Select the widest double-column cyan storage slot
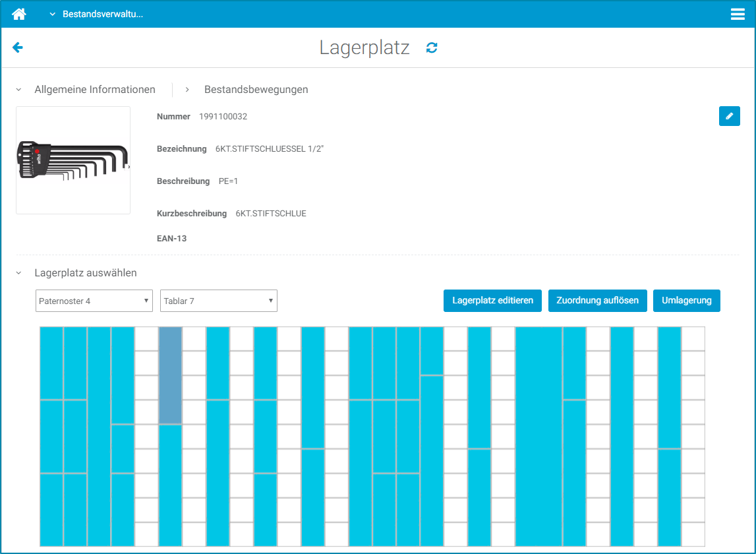The width and height of the screenshot is (756, 554). pyautogui.click(x=538, y=436)
